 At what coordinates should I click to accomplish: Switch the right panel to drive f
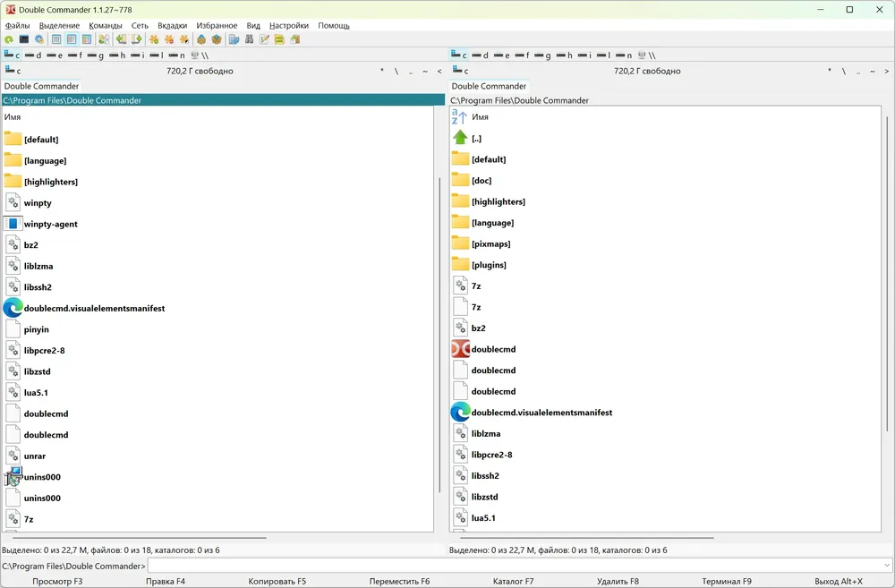coord(523,55)
